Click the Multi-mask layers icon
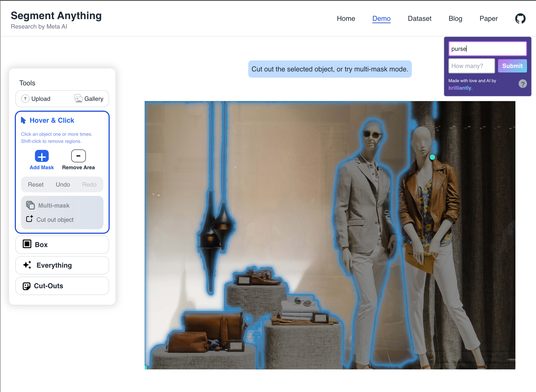Screen dimensions: 536x392 [x=30, y=205]
